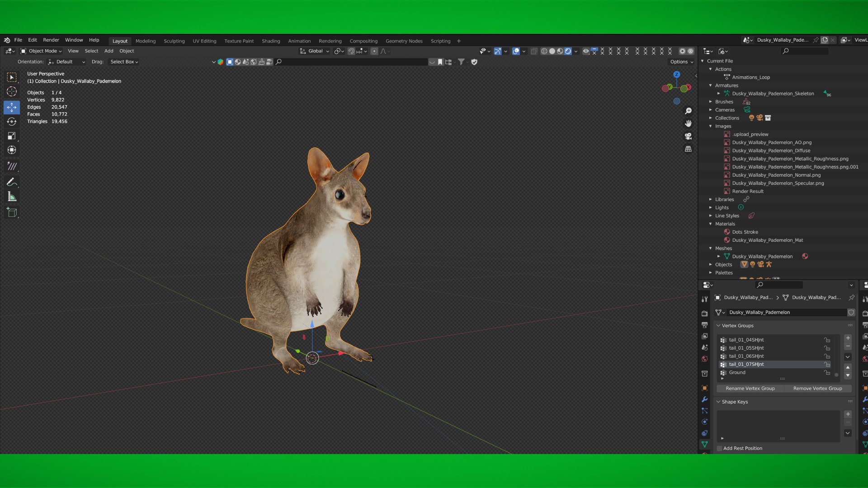
Task: Choose the Add Cube tool
Action: coord(12,212)
